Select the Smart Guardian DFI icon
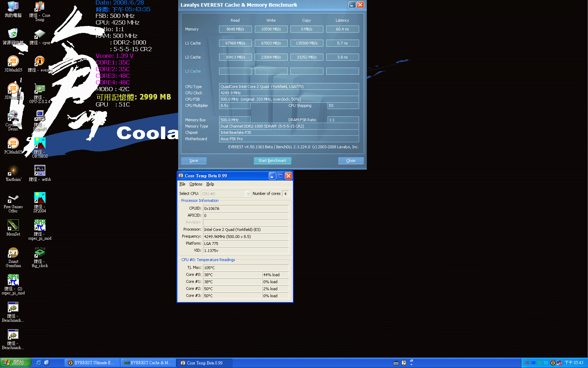Screen dimensions: 588x368 click(13, 257)
